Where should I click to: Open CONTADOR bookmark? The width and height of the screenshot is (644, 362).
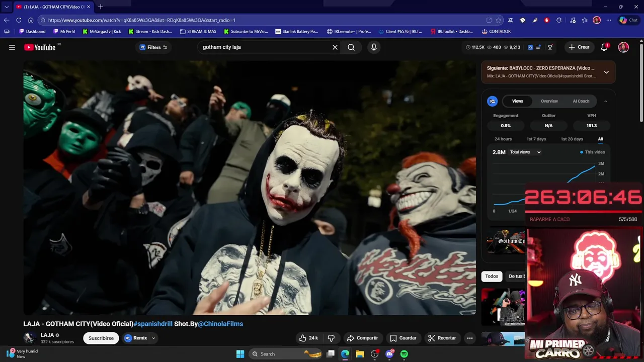496,31
